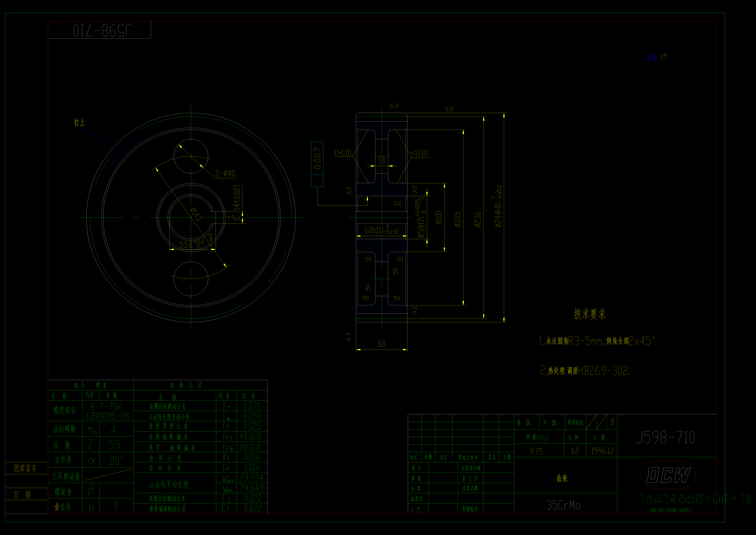
Task: Click the "图库签字" margin label
Action: (x=25, y=468)
